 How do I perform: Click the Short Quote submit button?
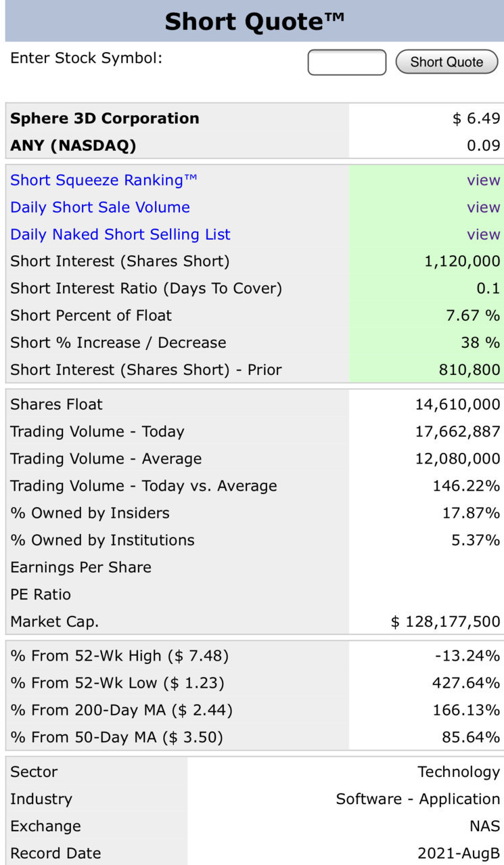(446, 62)
